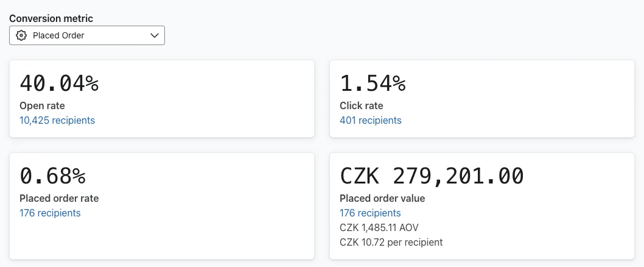Click the CZK 10.72 per recipient text
Image resolution: width=644 pixels, height=267 pixels.
391,243
